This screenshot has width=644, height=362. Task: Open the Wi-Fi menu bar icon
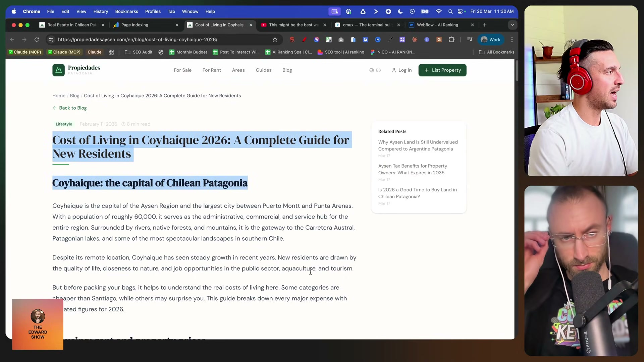click(x=439, y=11)
